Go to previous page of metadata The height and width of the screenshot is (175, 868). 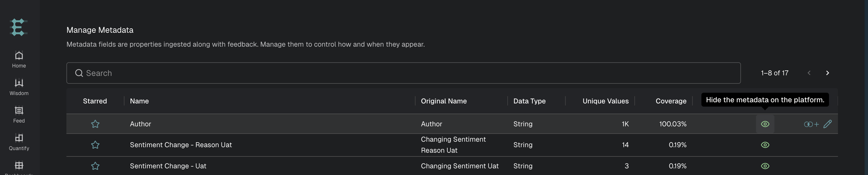pos(809,73)
